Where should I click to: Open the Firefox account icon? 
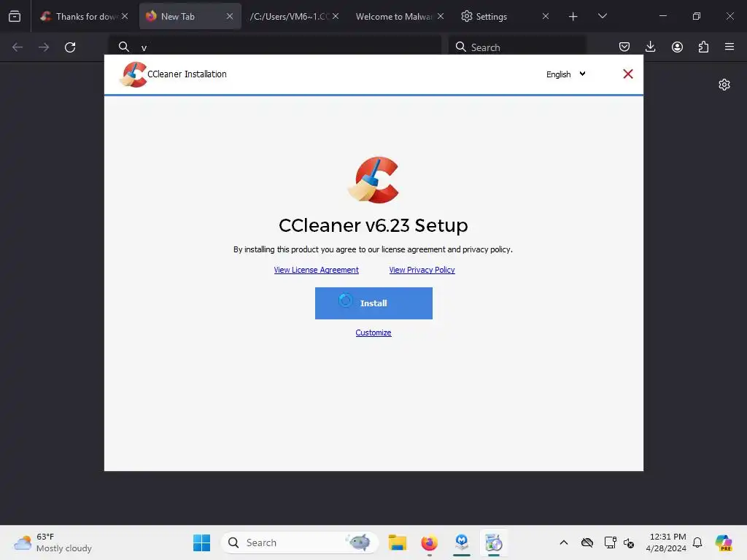pyautogui.click(x=677, y=47)
